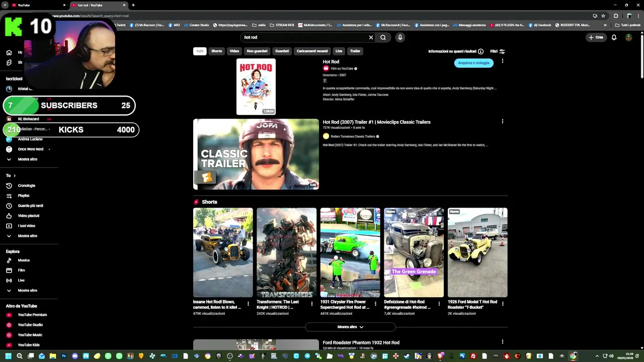Open Transformers The Last Knight short
The width and height of the screenshot is (644, 362).
287,252
